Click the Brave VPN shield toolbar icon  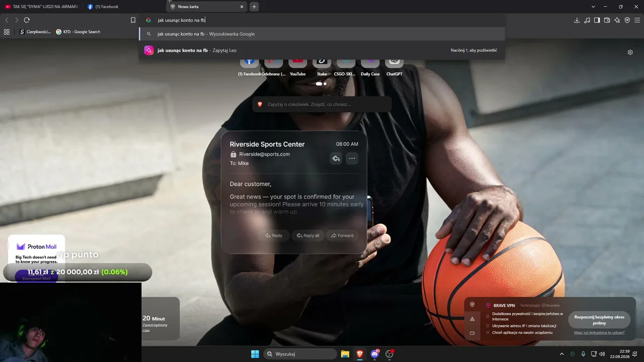627,20
